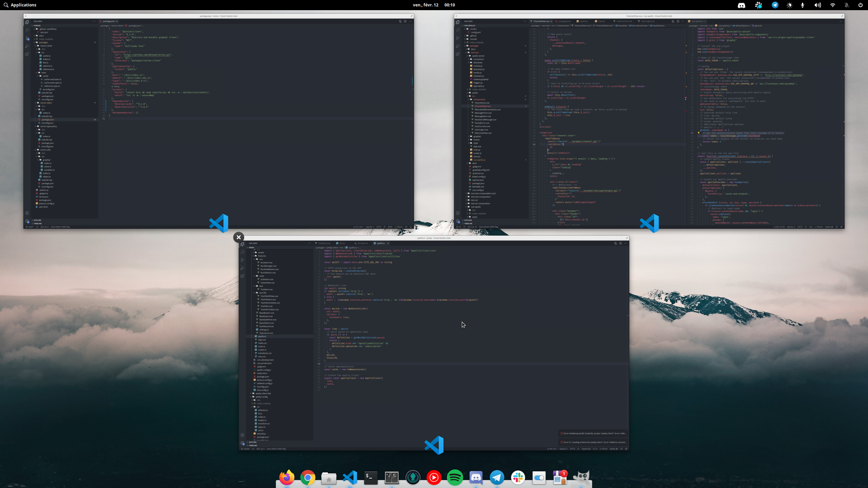Collapse features folder in peeky explorer

click(x=261, y=256)
